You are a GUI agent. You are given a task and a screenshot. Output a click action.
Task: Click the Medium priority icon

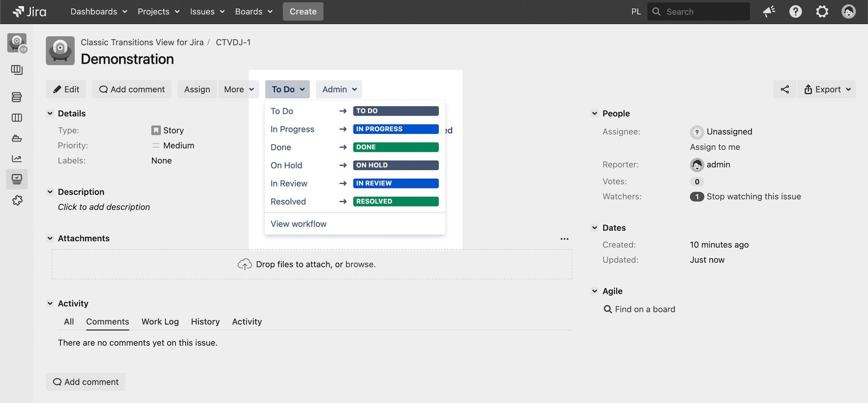point(156,146)
